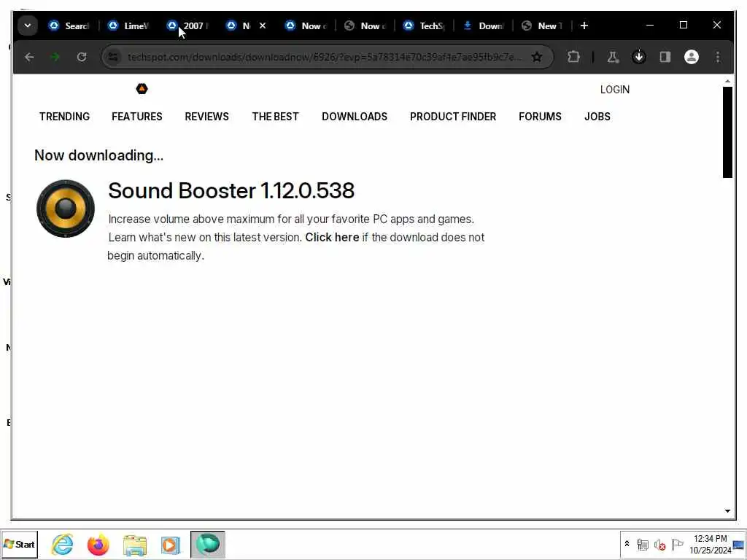Open the Extensions puzzle icon
This screenshot has height=560, width=747.
click(x=573, y=57)
